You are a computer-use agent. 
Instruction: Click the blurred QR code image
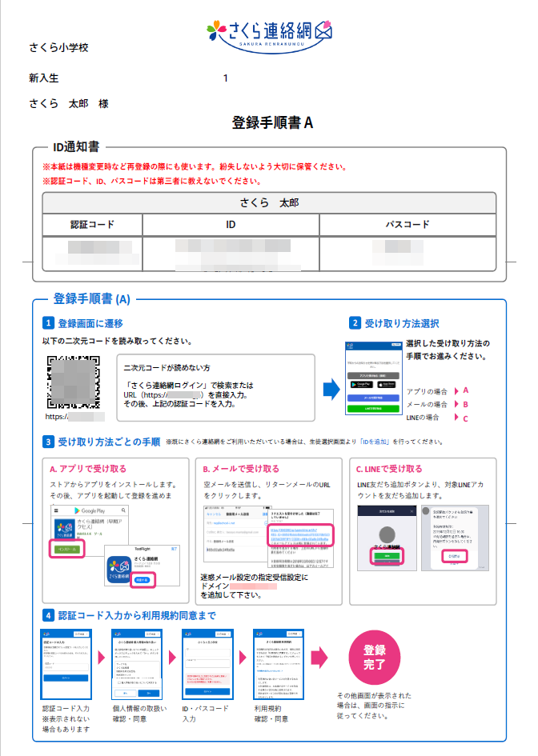click(74, 380)
